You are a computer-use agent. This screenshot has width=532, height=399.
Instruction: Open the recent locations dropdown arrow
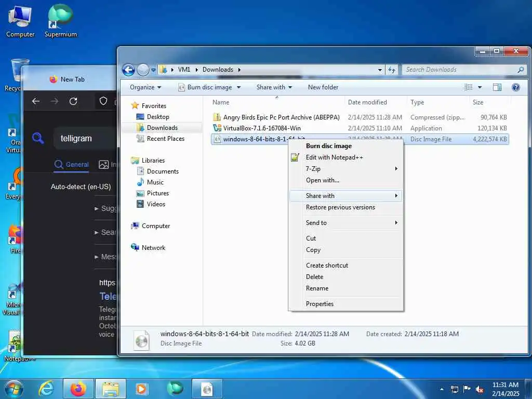[x=153, y=70]
